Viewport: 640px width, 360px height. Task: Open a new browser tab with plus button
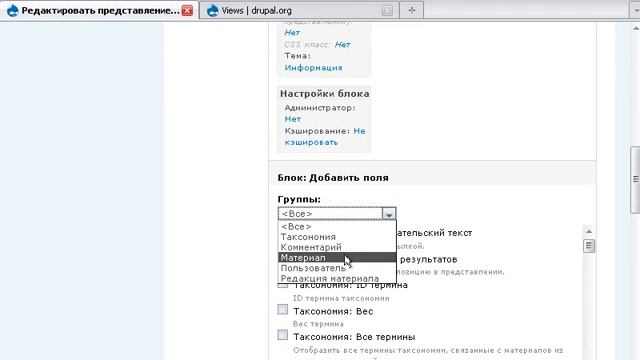click(x=411, y=10)
